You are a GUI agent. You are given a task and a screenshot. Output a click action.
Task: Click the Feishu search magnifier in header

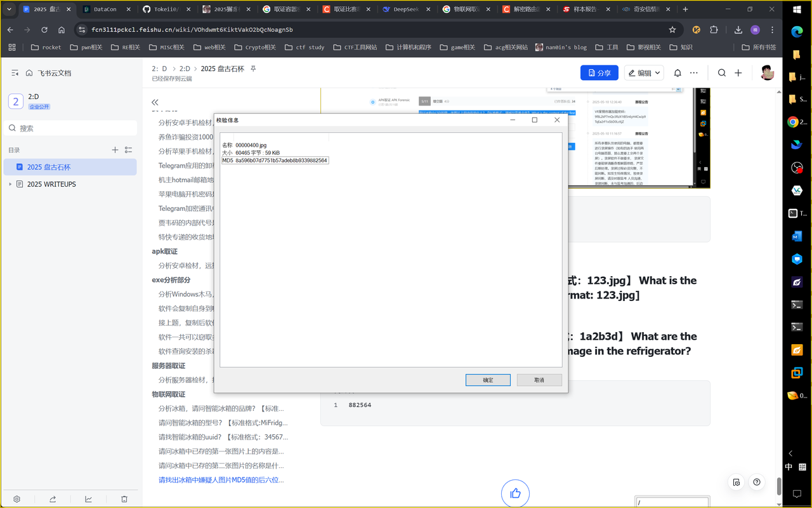[722, 73]
